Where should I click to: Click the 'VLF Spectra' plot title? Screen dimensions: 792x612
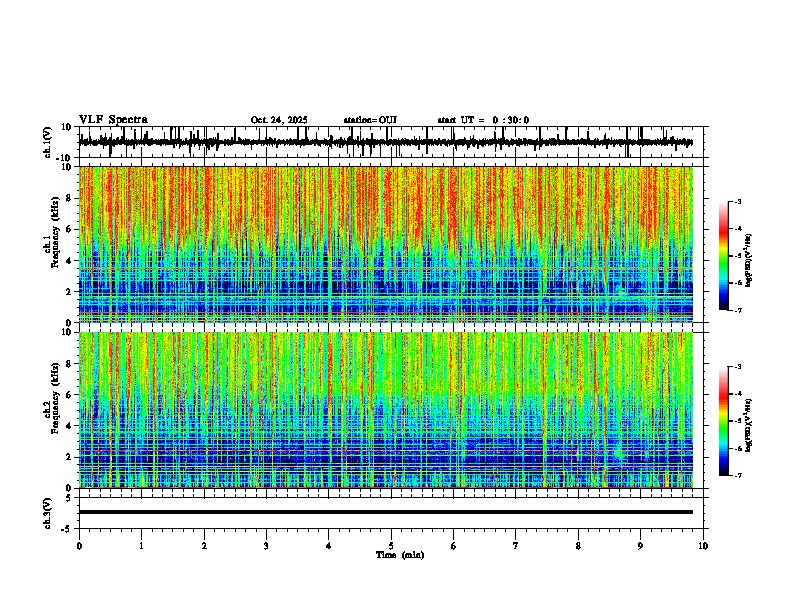pyautogui.click(x=113, y=120)
